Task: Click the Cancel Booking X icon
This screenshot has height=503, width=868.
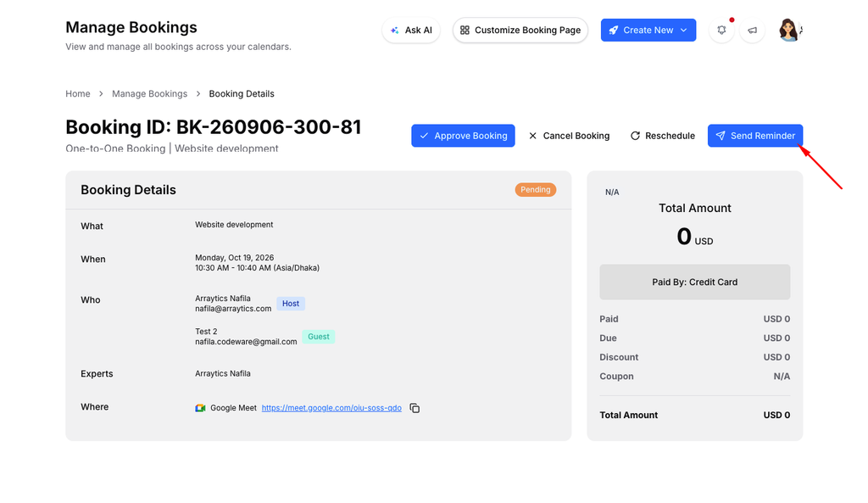Action: 532,136
